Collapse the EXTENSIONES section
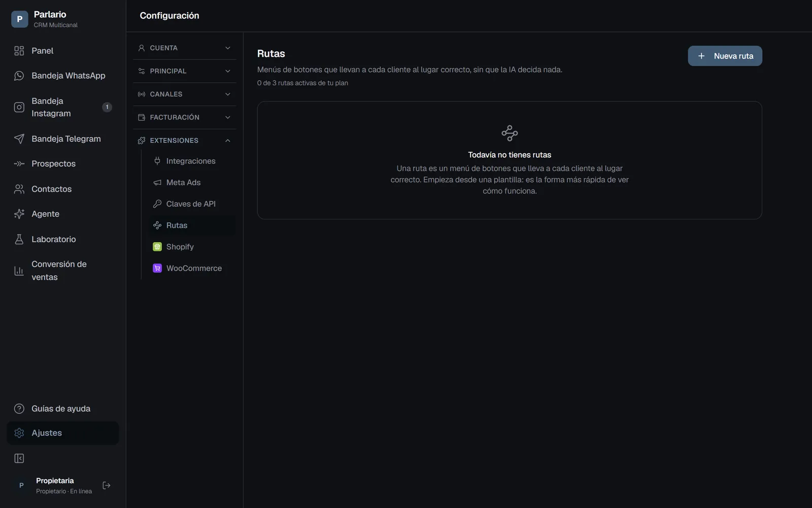 pyautogui.click(x=184, y=140)
